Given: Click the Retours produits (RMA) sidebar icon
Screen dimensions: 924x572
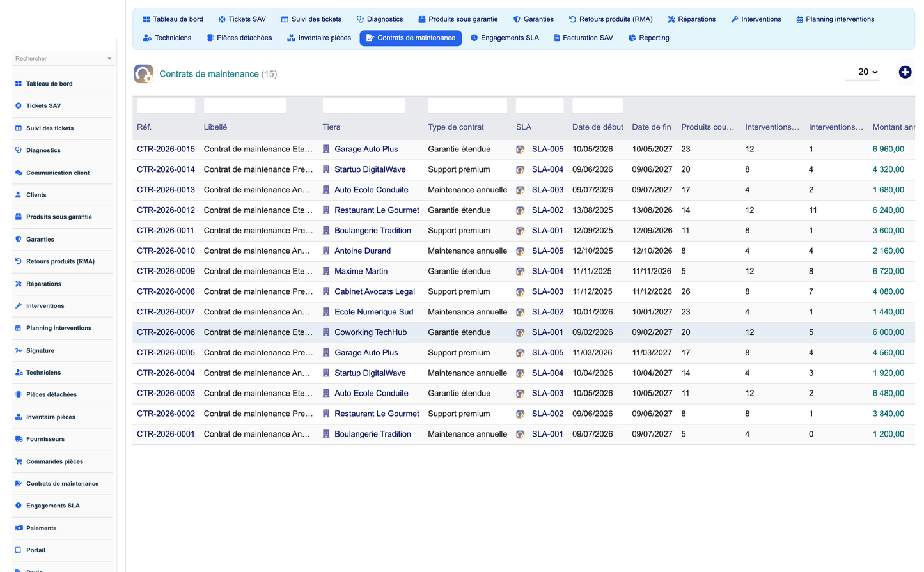Looking at the screenshot, I should (x=19, y=261).
